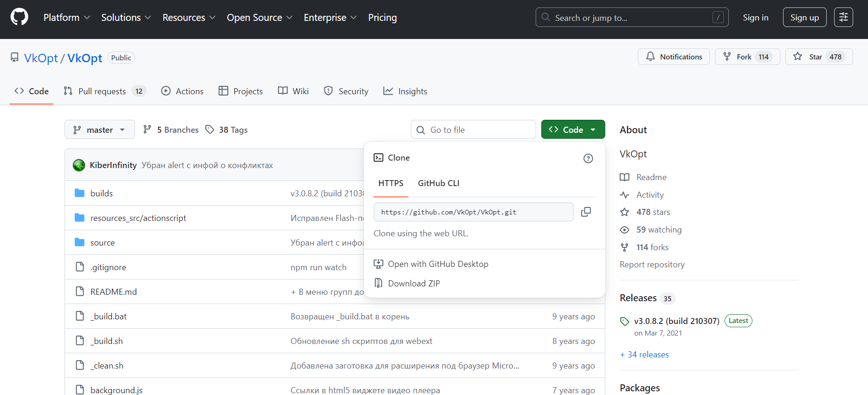
Task: Click the GitHub logo home icon
Action: [x=19, y=17]
